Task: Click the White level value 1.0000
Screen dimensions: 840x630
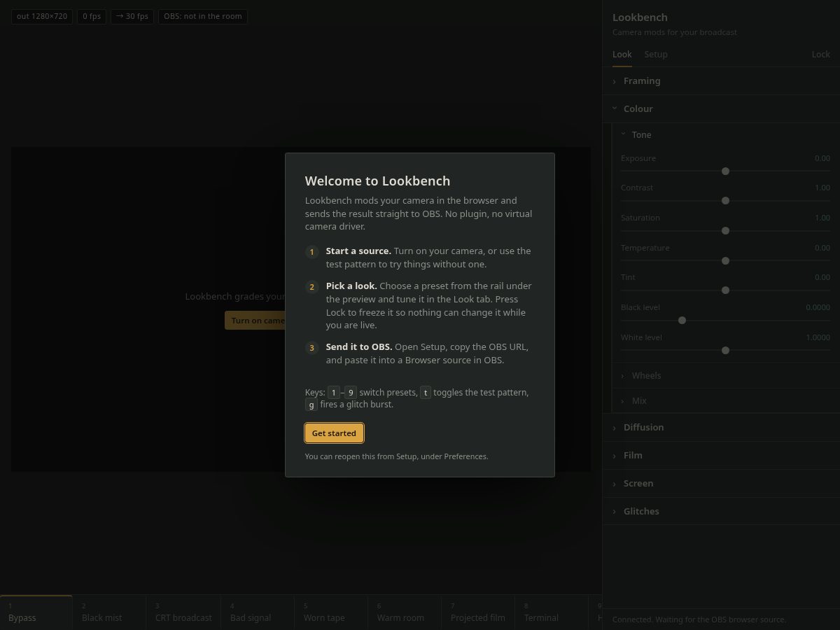Action: (818, 337)
